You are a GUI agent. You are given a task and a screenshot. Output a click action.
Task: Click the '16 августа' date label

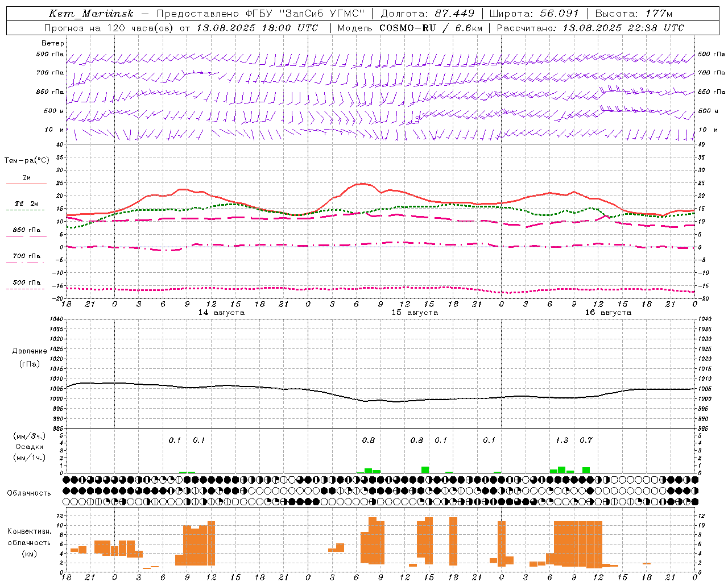pos(608,313)
